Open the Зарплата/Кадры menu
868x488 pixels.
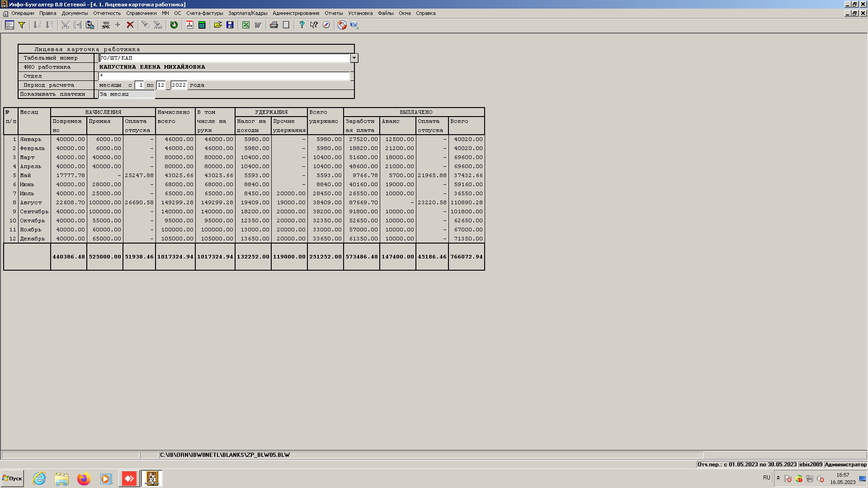click(248, 13)
